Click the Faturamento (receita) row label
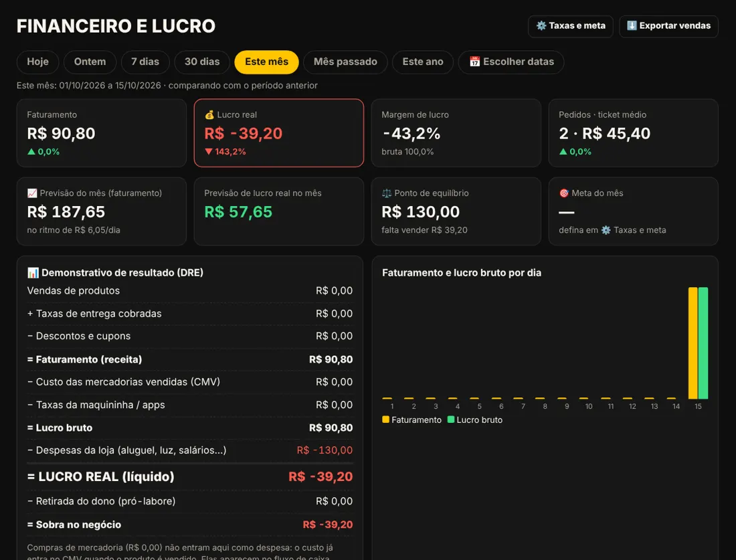Viewport: 736px width, 560px height. click(84, 359)
